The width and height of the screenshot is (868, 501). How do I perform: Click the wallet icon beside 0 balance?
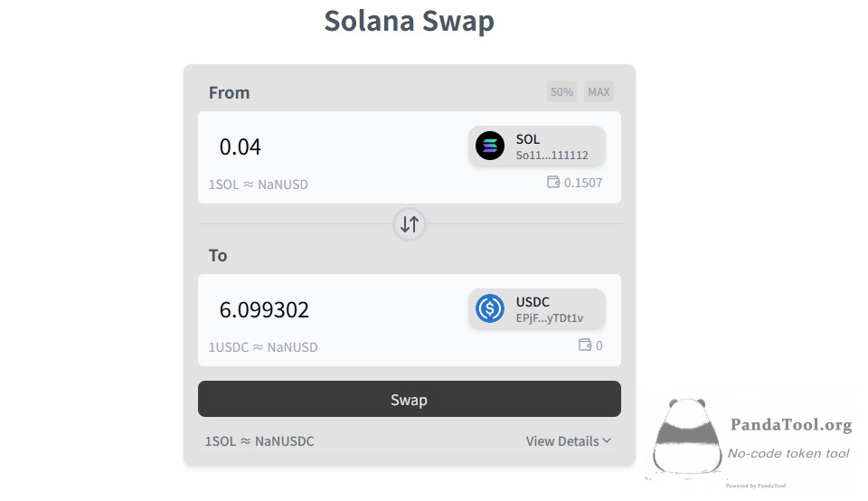click(x=585, y=345)
